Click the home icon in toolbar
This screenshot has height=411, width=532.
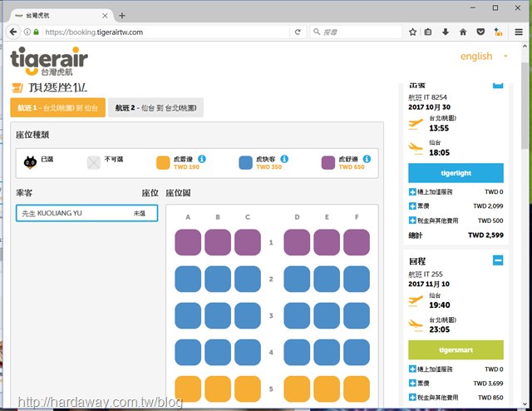463,32
